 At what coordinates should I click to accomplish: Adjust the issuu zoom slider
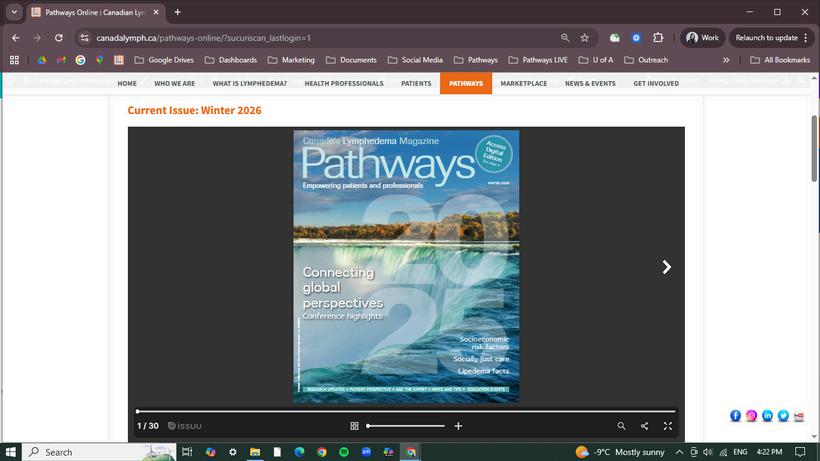pyautogui.click(x=405, y=426)
